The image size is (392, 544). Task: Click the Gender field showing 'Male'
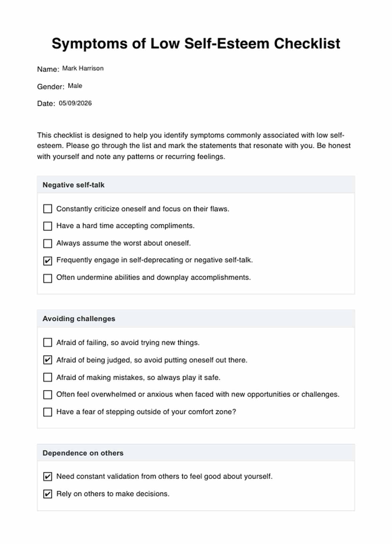point(75,86)
